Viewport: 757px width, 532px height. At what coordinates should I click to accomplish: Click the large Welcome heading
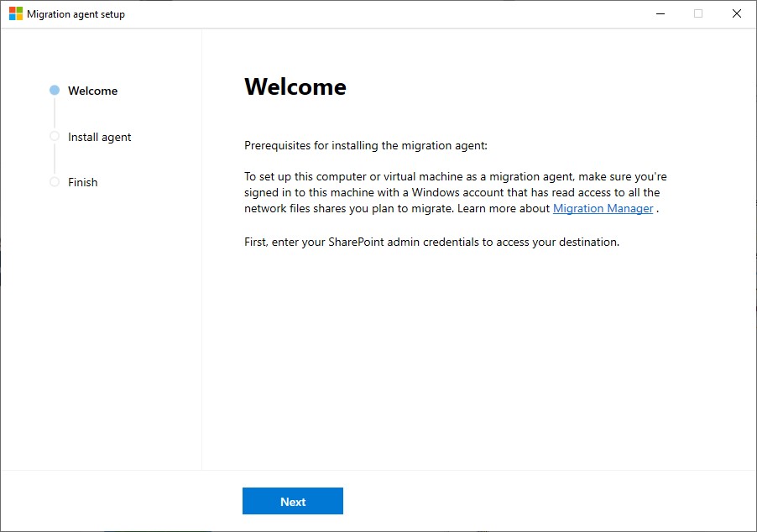[x=295, y=87]
